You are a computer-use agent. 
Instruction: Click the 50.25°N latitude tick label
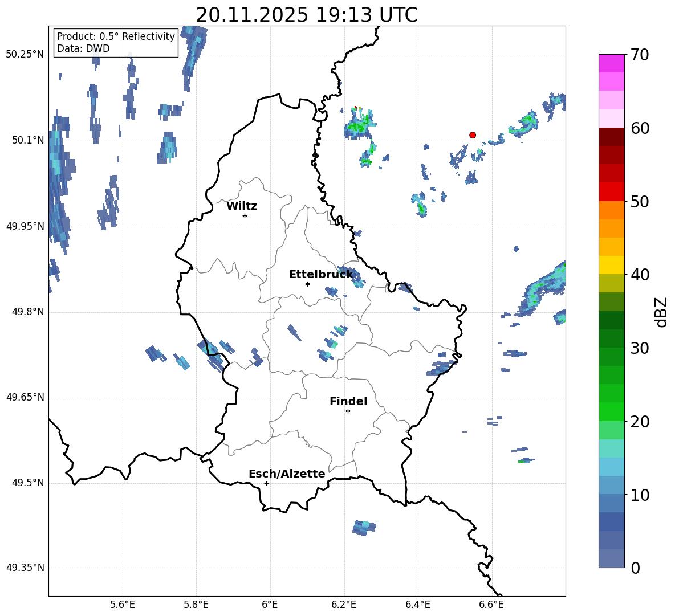(x=25, y=55)
